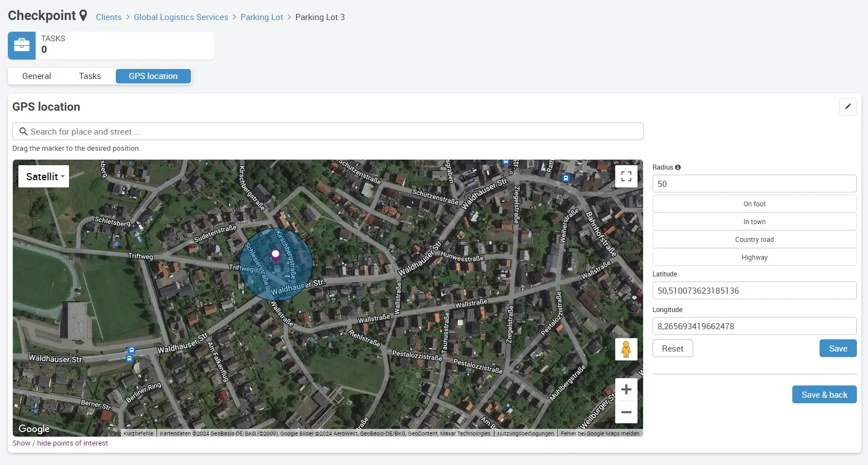868x465 pixels.
Task: Click the Latitude input field
Action: coord(754,290)
